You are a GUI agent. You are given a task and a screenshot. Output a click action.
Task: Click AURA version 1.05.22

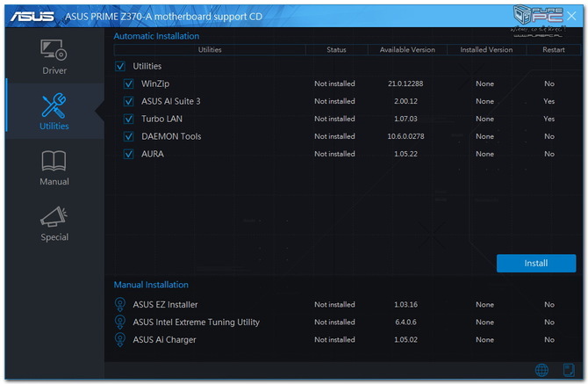(x=405, y=154)
